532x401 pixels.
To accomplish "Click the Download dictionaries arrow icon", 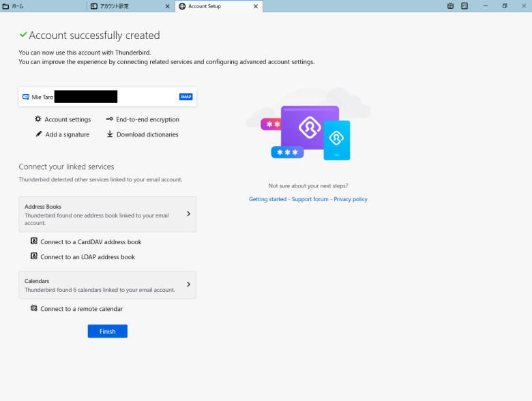I will click(110, 134).
